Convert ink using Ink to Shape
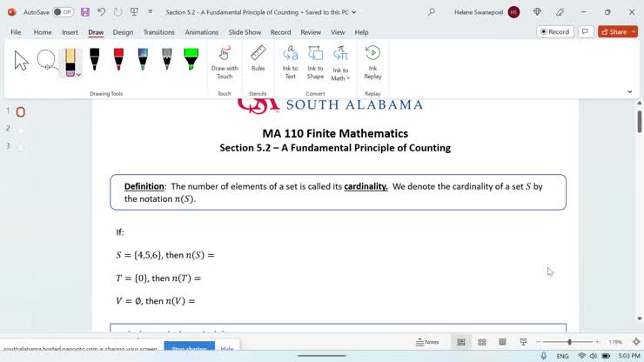The height and width of the screenshot is (362, 644). point(315,62)
